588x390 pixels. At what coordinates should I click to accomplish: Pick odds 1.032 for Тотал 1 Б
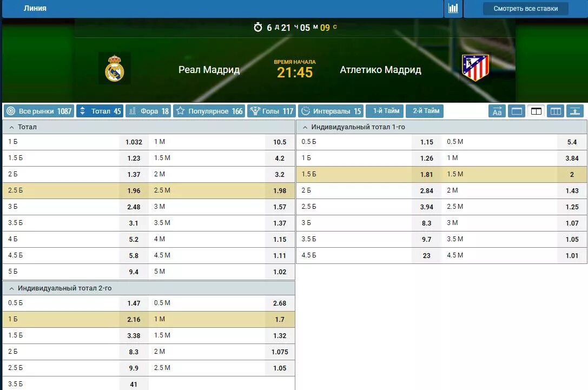134,142
